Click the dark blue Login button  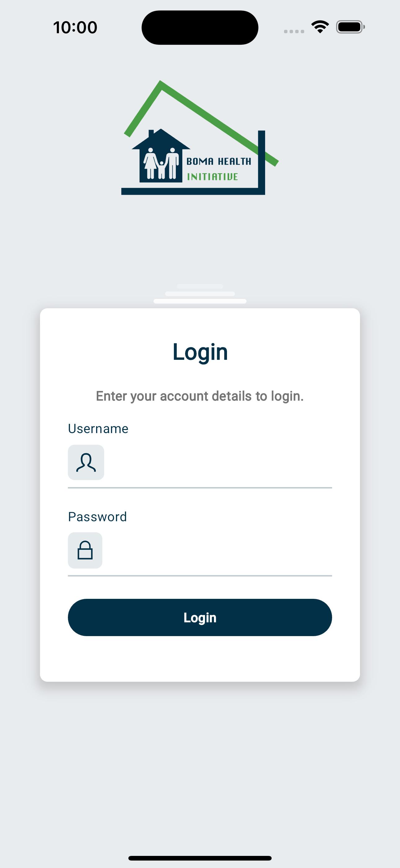point(200,617)
